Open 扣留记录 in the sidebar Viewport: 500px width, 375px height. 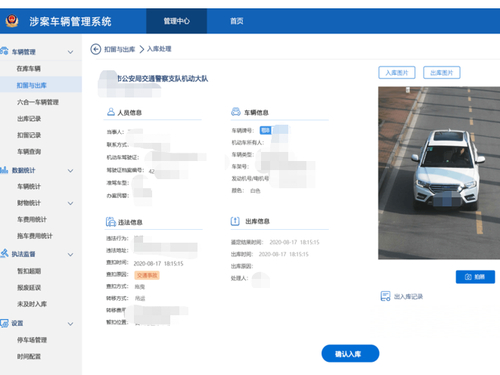(x=29, y=135)
